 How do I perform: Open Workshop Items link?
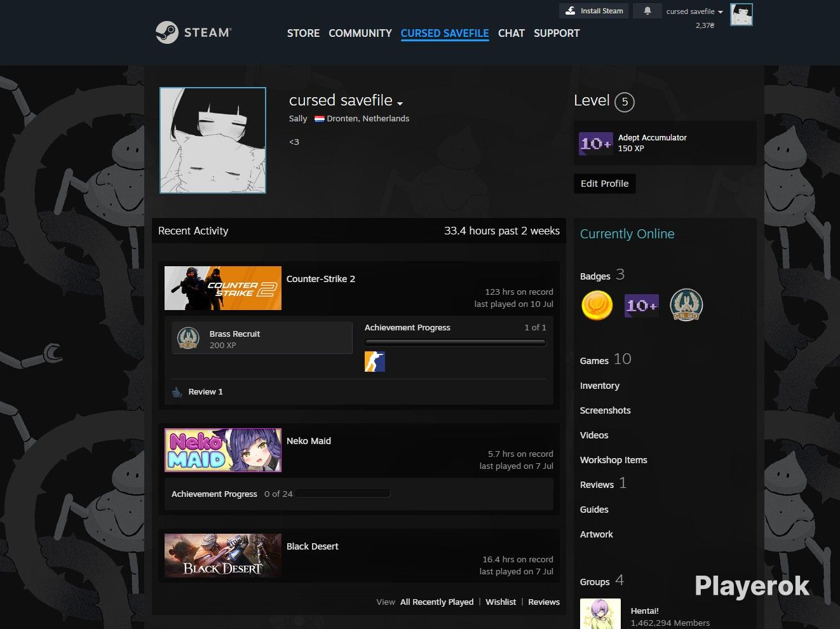coord(614,460)
